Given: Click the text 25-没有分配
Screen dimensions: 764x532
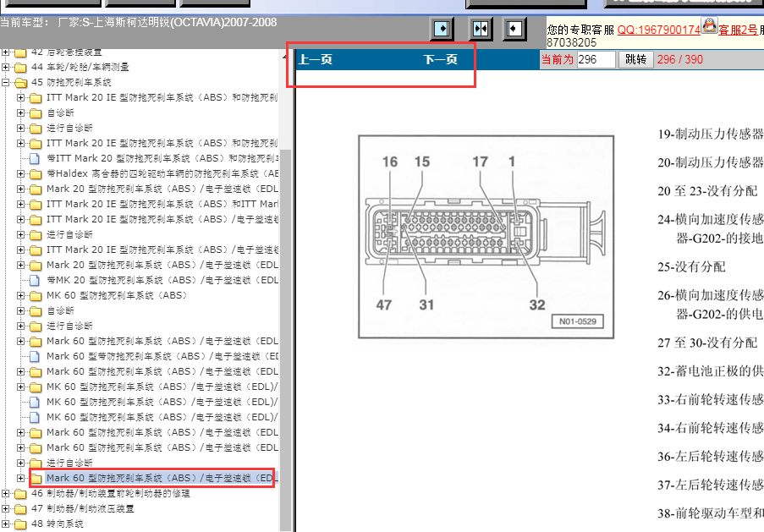Looking at the screenshot, I should (x=691, y=267).
